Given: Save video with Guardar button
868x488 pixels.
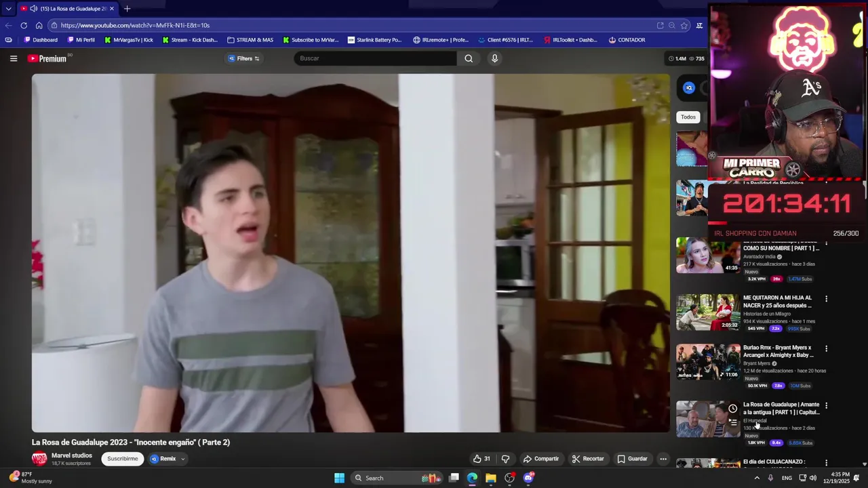Looking at the screenshot, I should [x=632, y=459].
